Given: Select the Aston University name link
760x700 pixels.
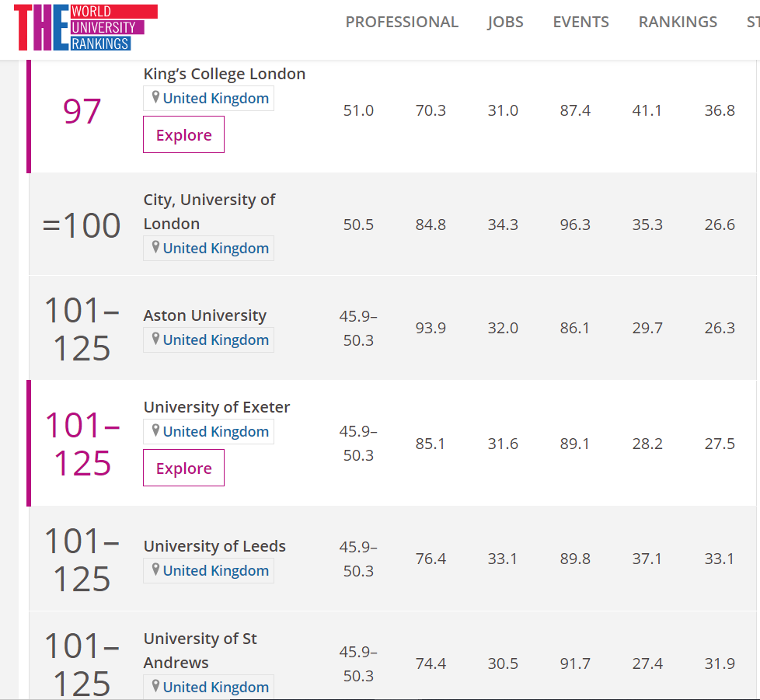Looking at the screenshot, I should [x=204, y=315].
